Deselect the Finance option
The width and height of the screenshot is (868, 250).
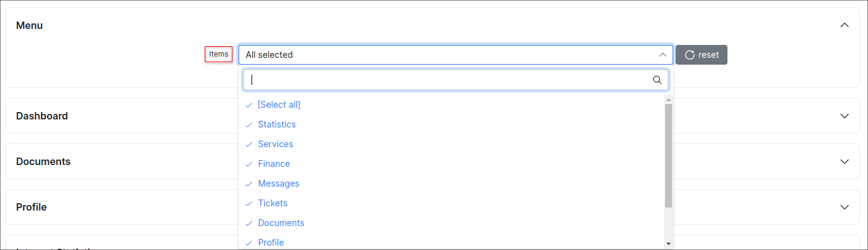[x=274, y=164]
